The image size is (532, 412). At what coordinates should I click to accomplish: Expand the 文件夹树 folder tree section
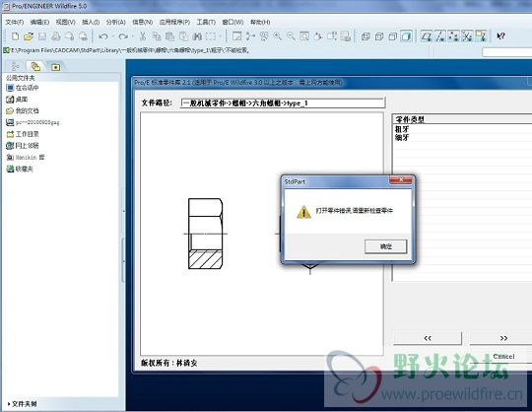(22, 404)
